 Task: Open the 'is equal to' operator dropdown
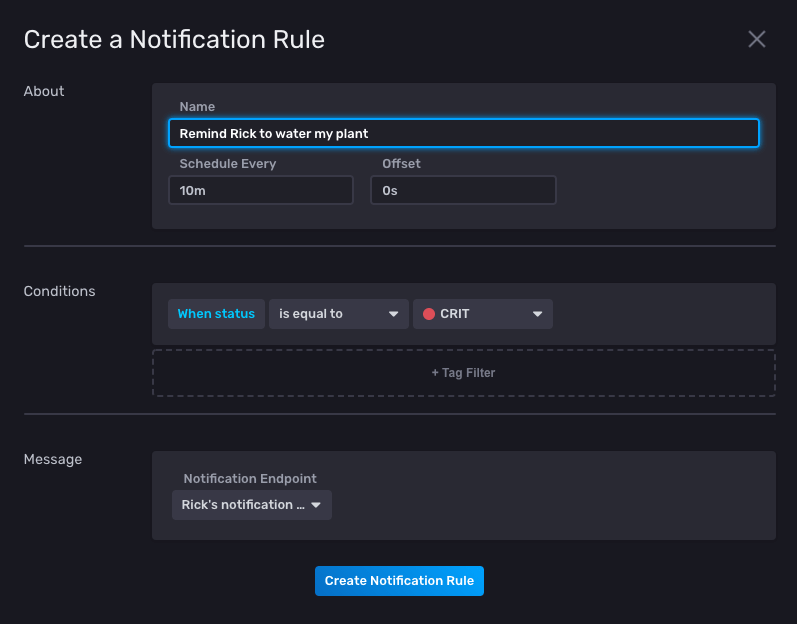click(338, 314)
